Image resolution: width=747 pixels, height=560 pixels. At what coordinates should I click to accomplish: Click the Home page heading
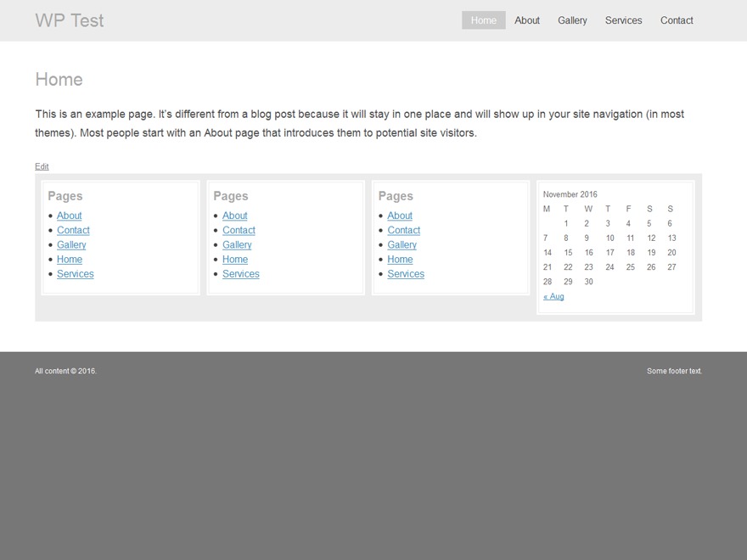click(x=59, y=80)
